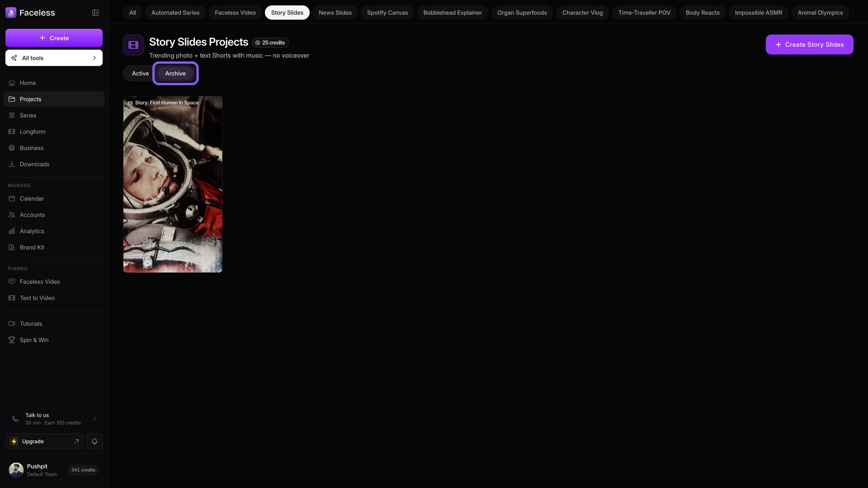The height and width of the screenshot is (488, 868).
Task: Click the notifications bell icon
Action: click(94, 441)
